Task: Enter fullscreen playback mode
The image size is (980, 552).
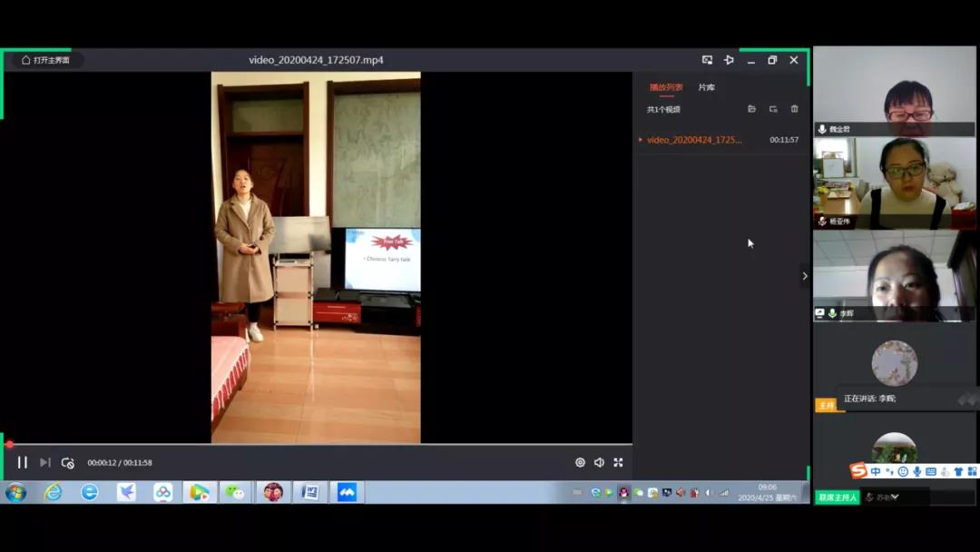Action: 618,463
